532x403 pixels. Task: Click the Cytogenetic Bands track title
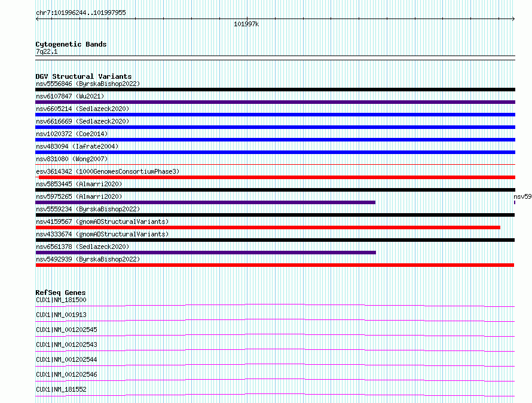click(x=71, y=44)
